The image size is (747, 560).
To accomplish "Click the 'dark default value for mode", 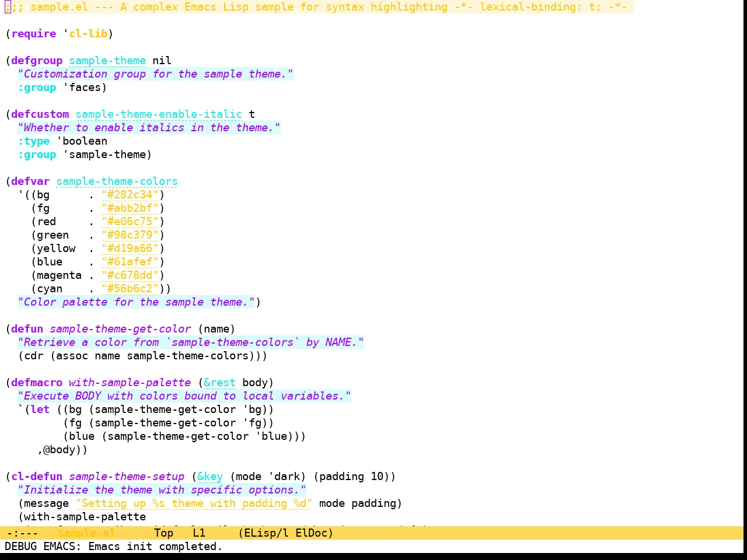I will point(284,477).
